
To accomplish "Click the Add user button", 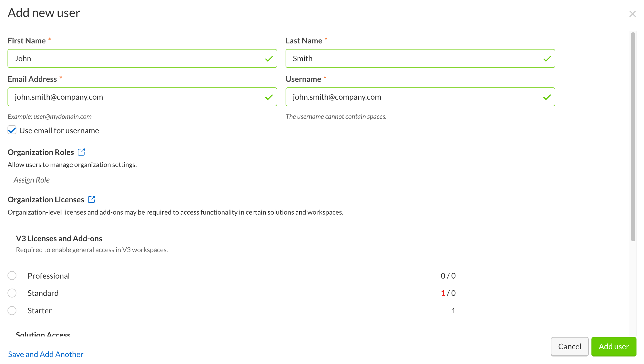I will tap(614, 346).
